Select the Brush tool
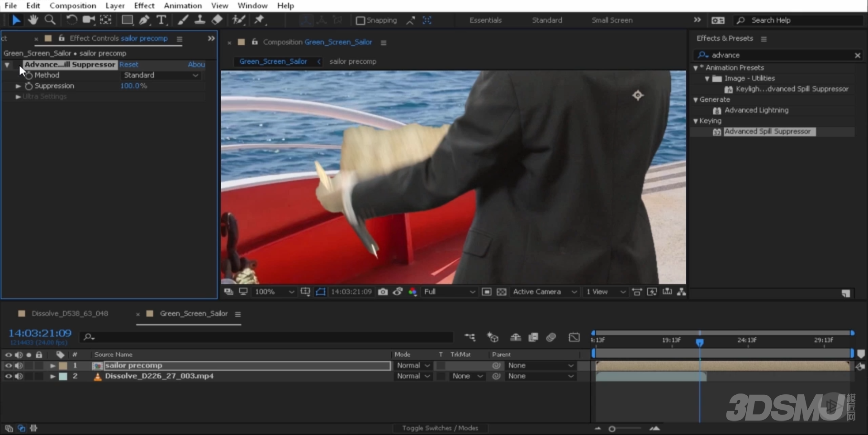The image size is (868, 435). tap(183, 20)
